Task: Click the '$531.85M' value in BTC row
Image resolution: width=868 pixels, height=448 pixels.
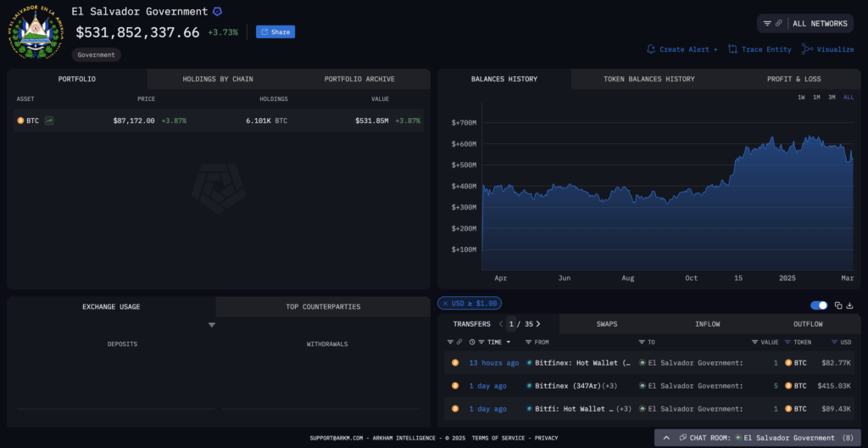Action: pyautogui.click(x=371, y=120)
